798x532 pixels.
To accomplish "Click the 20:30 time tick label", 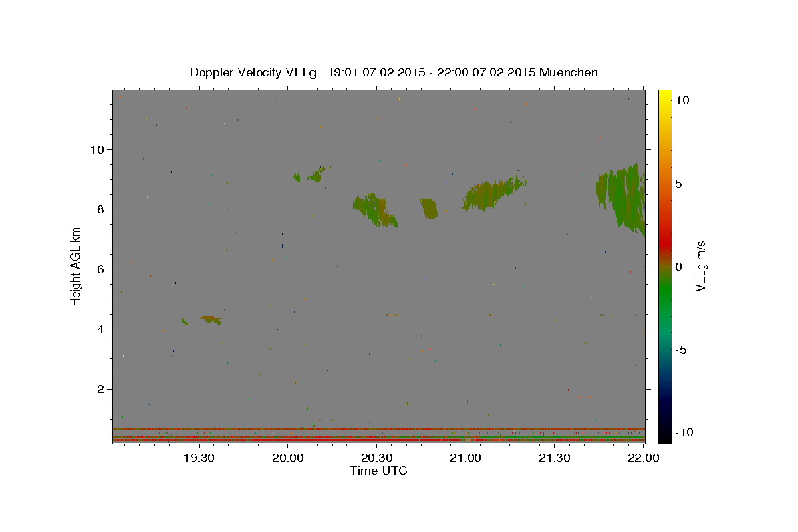I will click(377, 458).
